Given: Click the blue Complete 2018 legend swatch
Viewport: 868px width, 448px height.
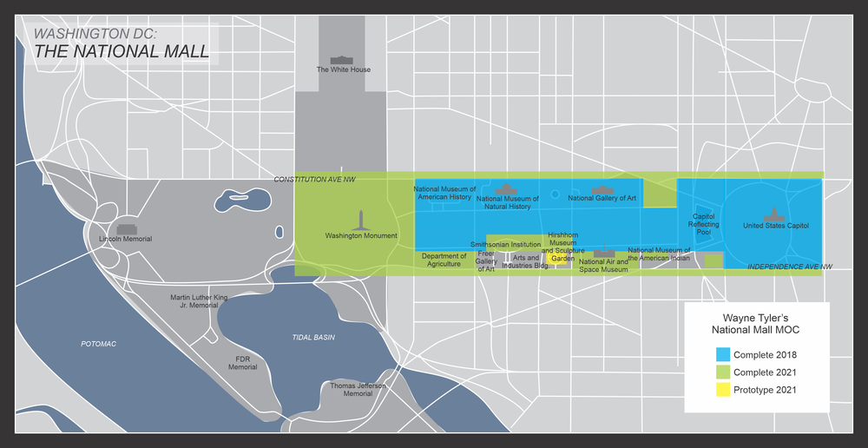Looking at the screenshot, I should coord(722,355).
